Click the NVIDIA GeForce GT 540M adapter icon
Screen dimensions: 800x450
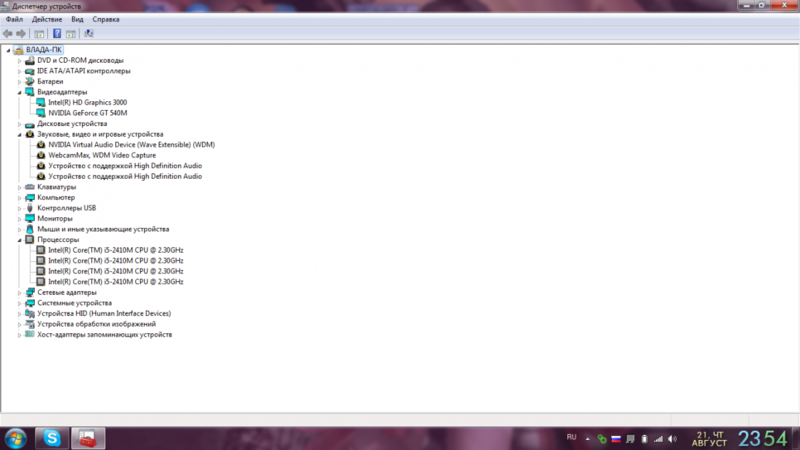coord(41,113)
